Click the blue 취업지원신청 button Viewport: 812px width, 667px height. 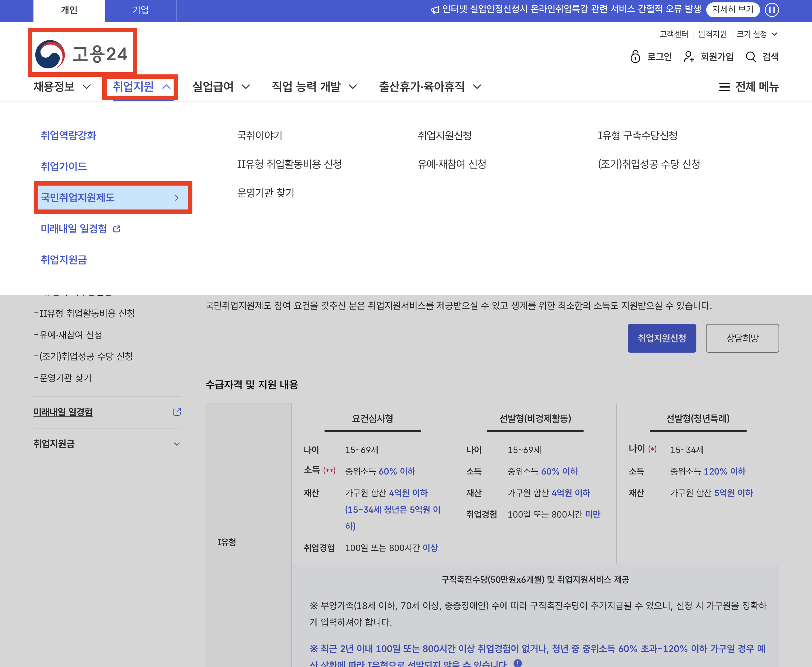tap(661, 338)
